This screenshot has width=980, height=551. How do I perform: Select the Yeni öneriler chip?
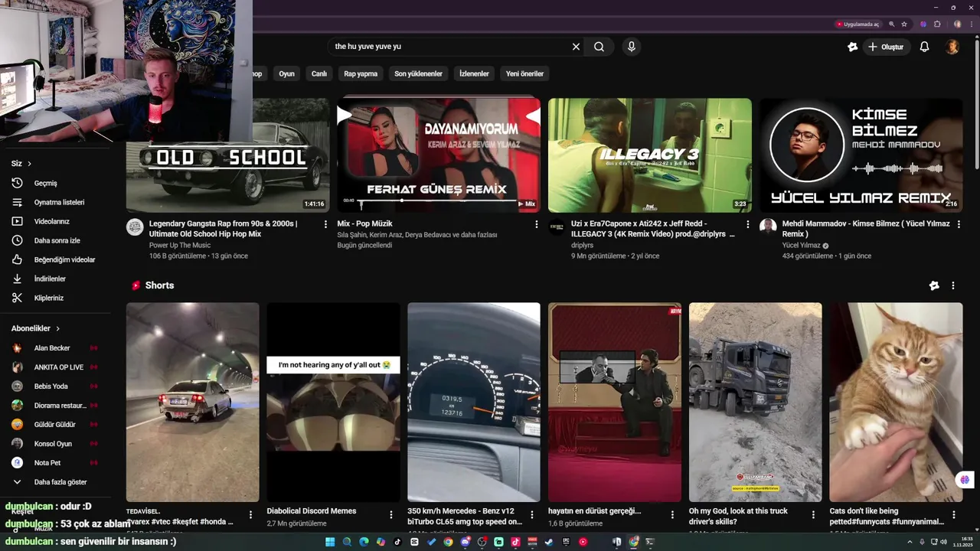[x=524, y=73]
